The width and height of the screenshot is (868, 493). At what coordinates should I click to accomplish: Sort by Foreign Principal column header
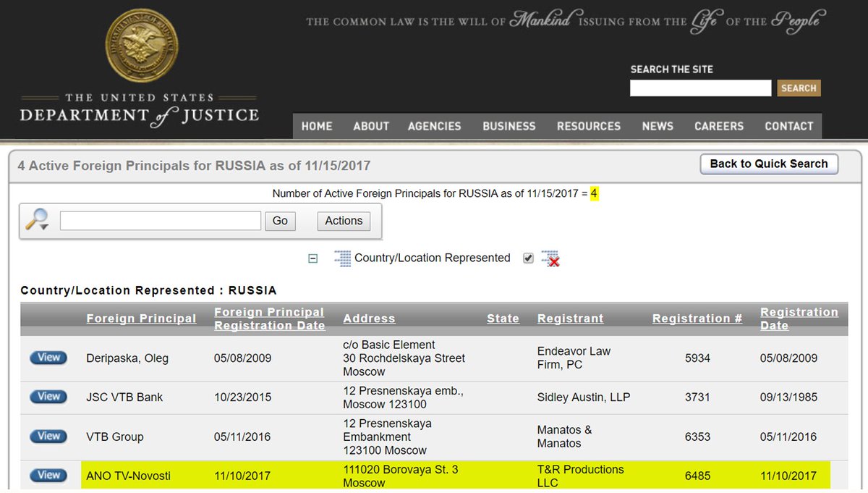click(141, 319)
